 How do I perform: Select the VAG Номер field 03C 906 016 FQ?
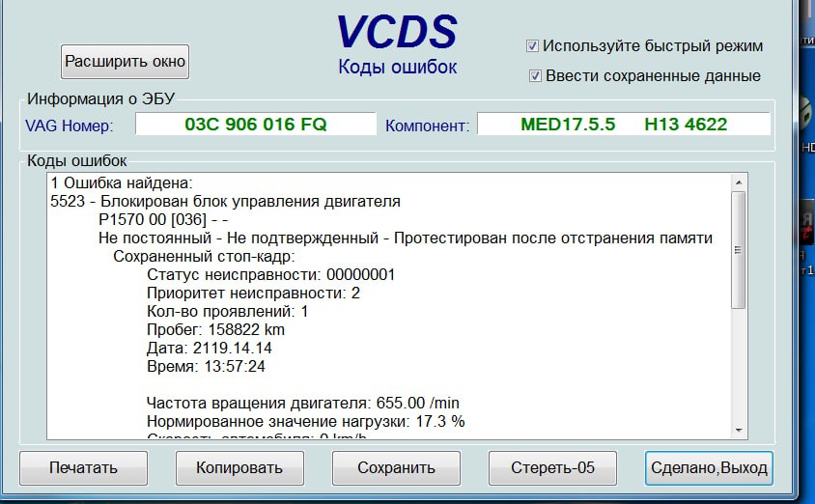pyautogui.click(x=256, y=125)
